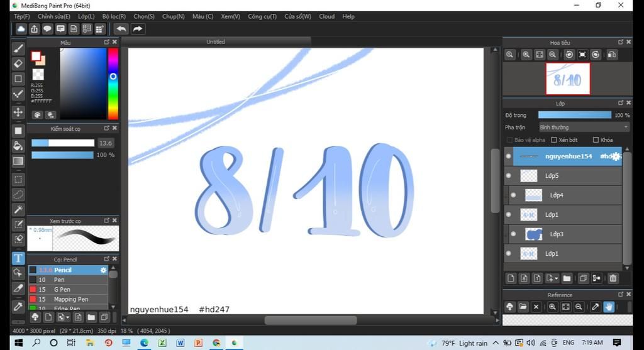Select the Magic Wand tool

[x=18, y=210]
